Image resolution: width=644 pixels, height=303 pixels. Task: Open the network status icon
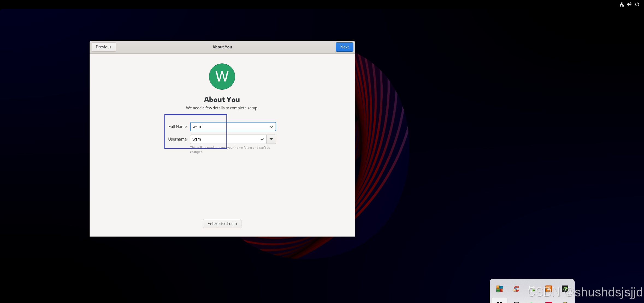pyautogui.click(x=622, y=4)
